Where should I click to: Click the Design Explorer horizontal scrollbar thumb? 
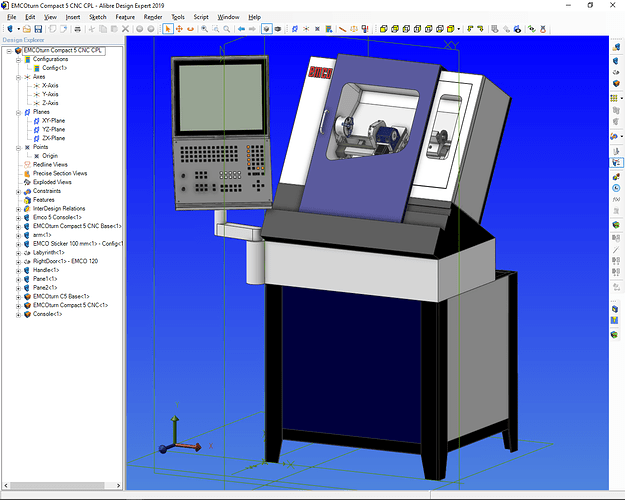click(x=57, y=486)
